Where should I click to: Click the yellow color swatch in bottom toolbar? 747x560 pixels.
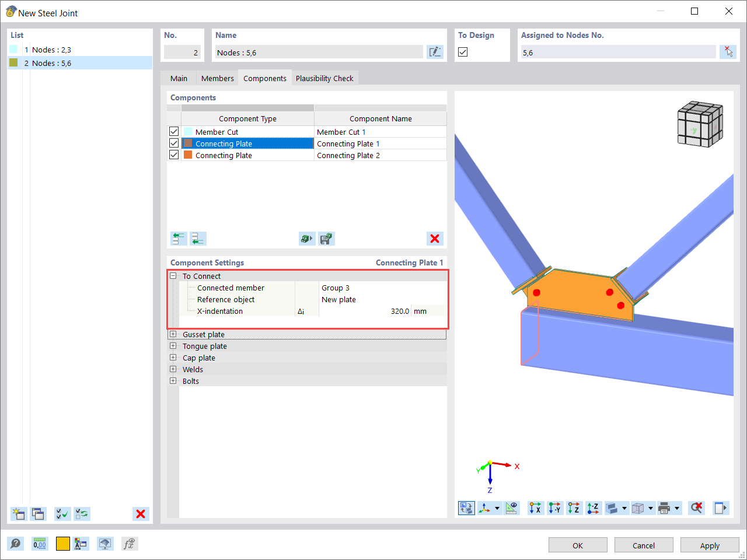click(63, 544)
